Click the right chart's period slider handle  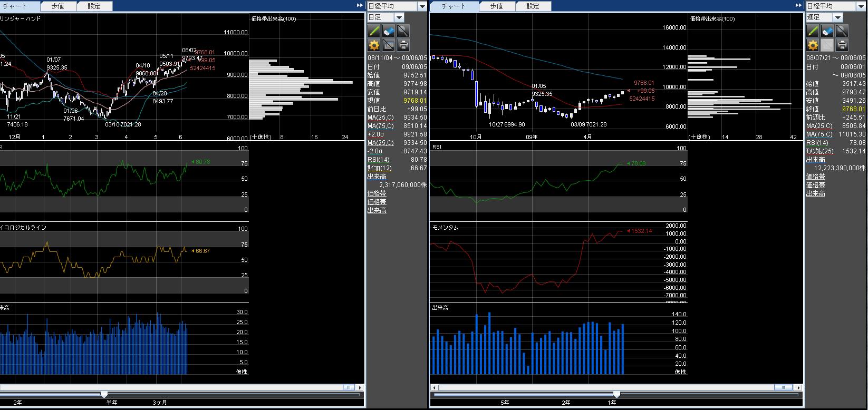(616, 394)
